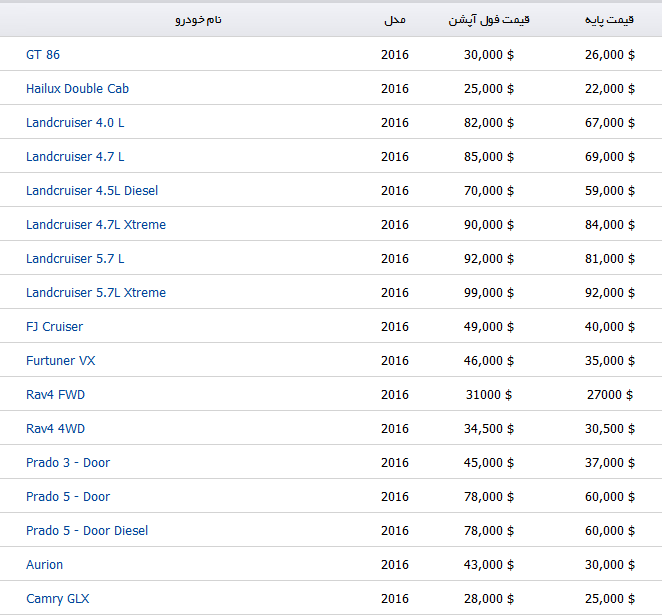Click the قیمت پایه column header
The width and height of the screenshot is (662, 615).
(609, 20)
